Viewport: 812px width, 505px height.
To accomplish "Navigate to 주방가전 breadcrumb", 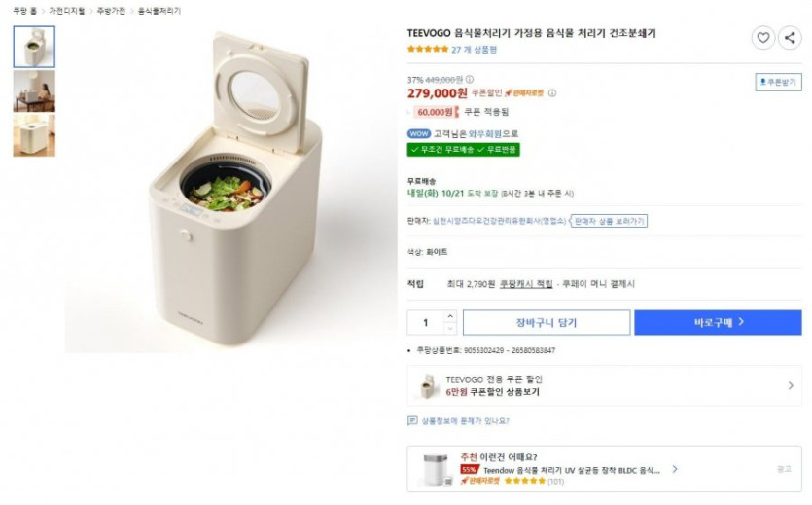I will point(110,11).
